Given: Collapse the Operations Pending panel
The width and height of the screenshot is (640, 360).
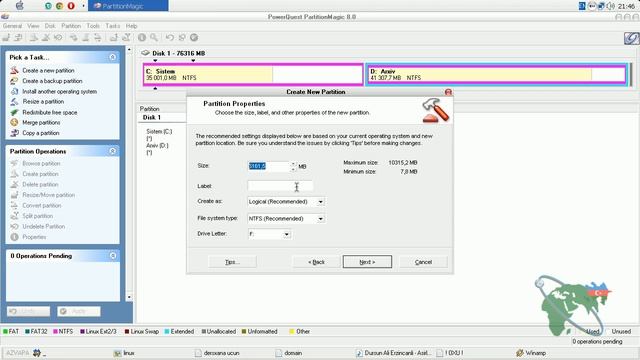Looking at the screenshot, I should (113, 256).
